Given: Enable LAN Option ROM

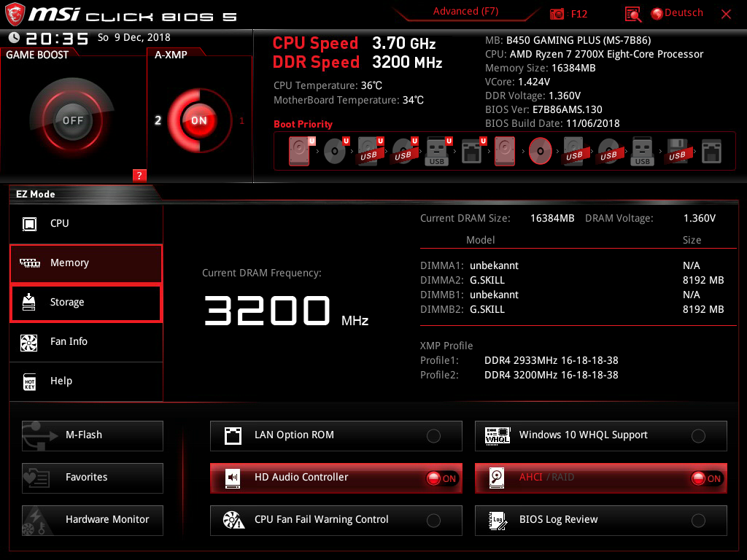Looking at the screenshot, I should point(433,436).
